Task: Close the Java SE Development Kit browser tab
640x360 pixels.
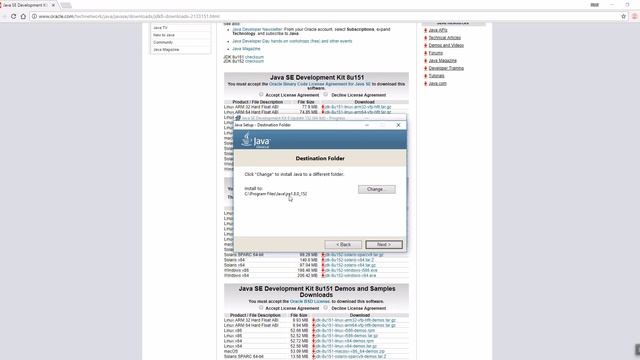Action: (53, 5)
